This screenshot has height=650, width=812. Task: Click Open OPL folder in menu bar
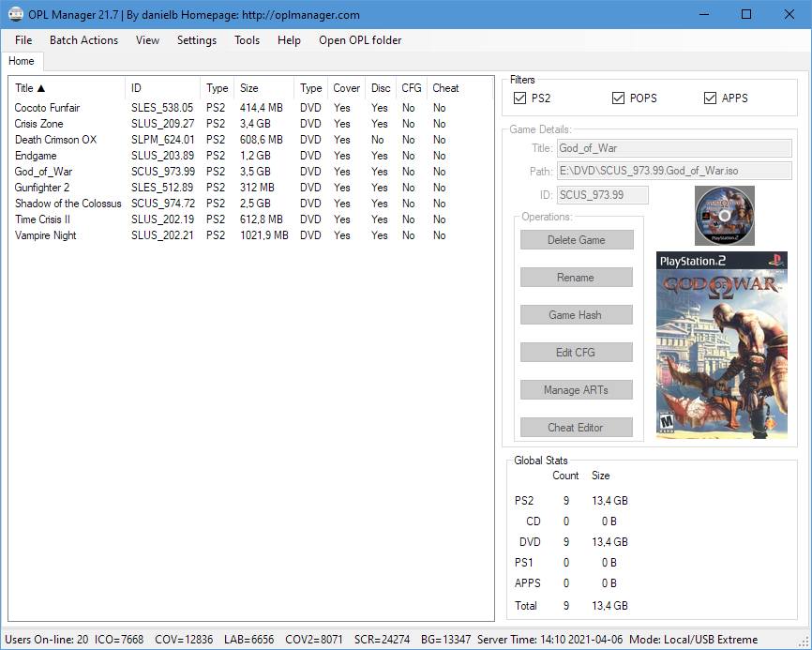(x=360, y=40)
